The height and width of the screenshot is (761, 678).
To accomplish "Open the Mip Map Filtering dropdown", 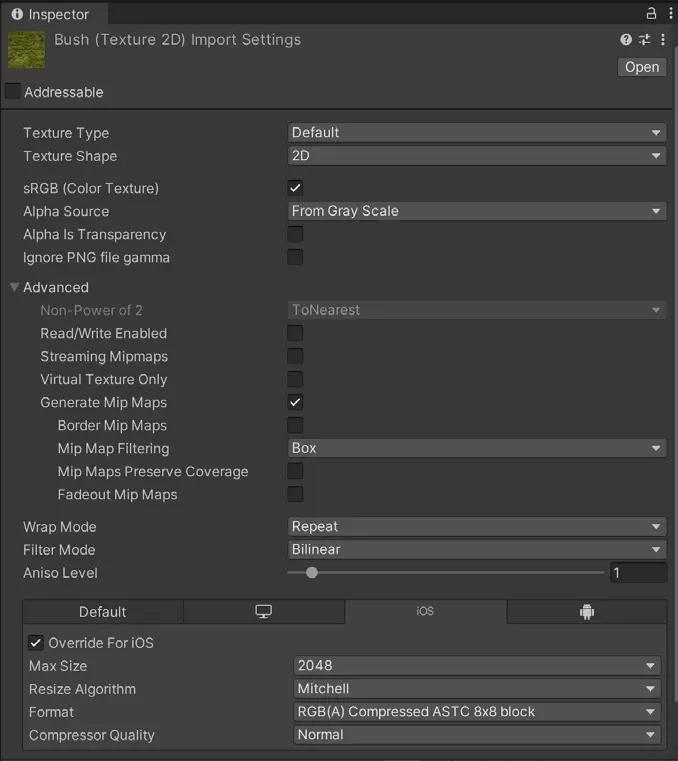I will [x=477, y=448].
